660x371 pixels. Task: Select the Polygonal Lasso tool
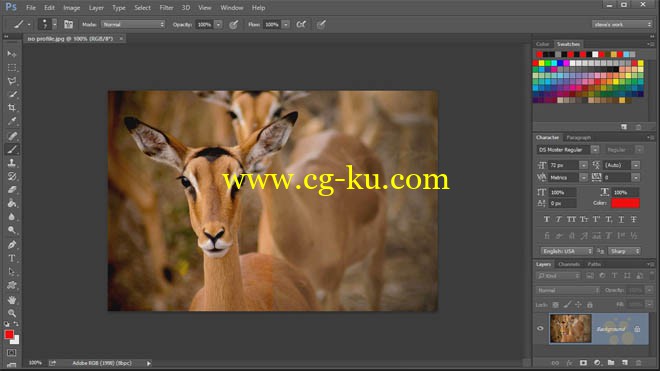click(x=11, y=81)
